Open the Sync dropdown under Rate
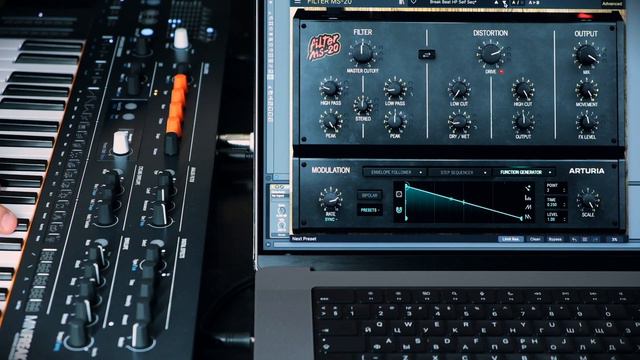Viewport: 640px width, 360px height. (331, 220)
